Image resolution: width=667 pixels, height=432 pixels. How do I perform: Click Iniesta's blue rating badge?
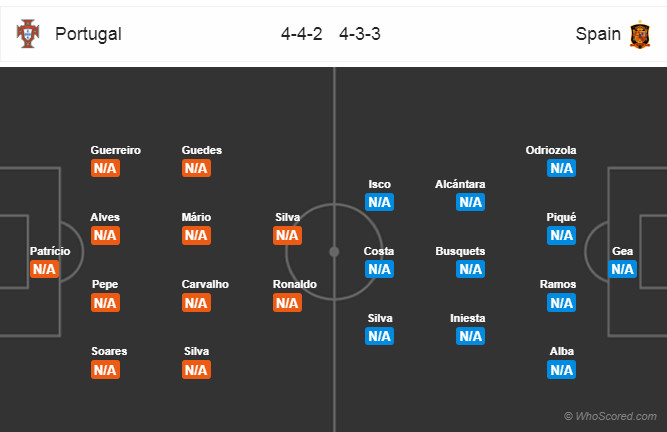click(x=469, y=336)
